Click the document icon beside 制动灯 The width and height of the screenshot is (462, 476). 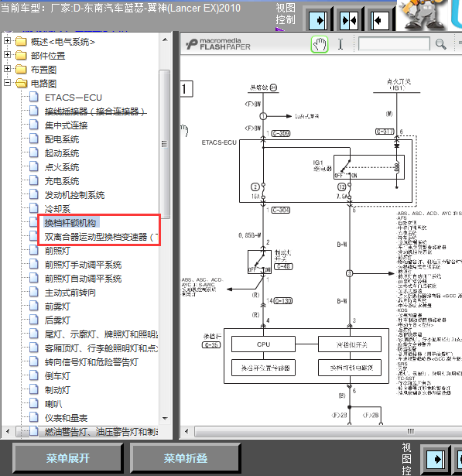pyautogui.click(x=34, y=389)
